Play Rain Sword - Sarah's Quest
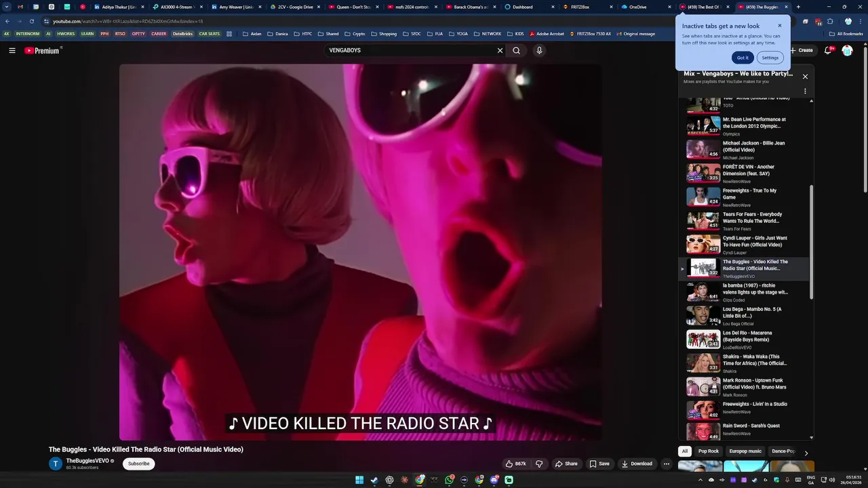 tap(744, 431)
